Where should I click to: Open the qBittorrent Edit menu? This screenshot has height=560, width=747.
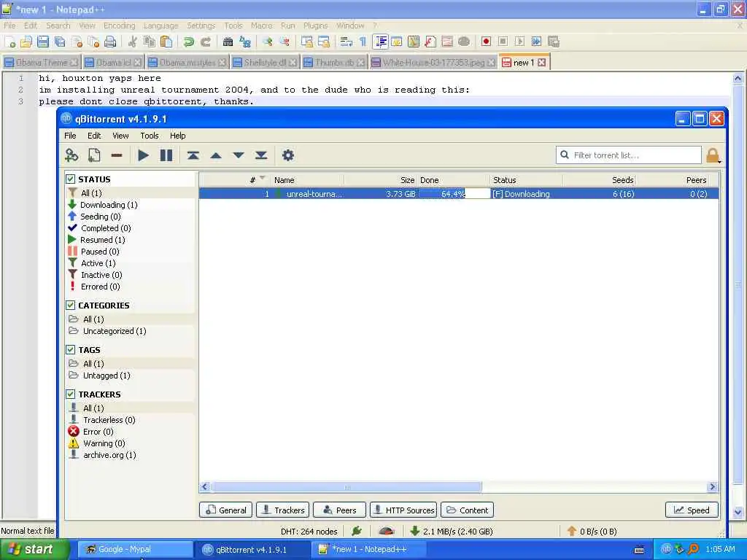pyautogui.click(x=94, y=136)
